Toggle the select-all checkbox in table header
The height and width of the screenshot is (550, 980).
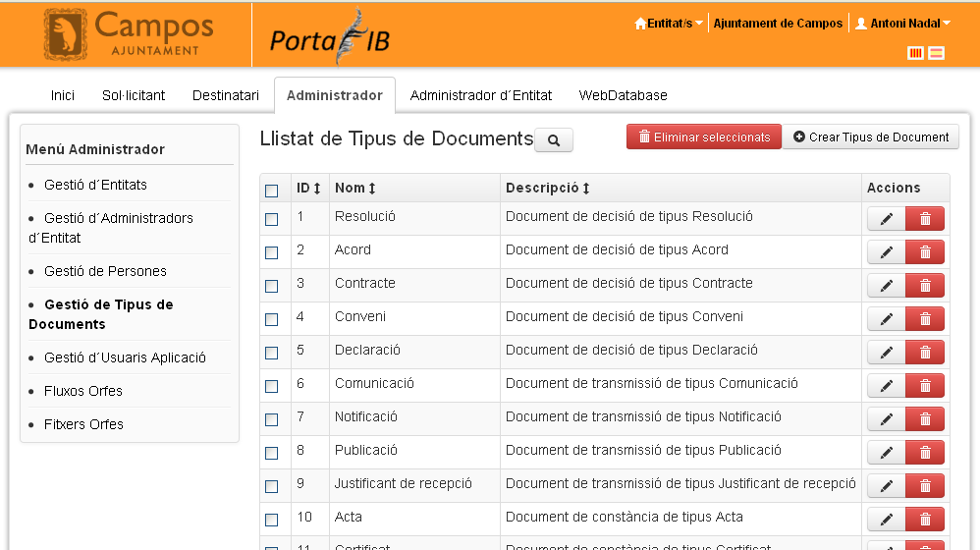click(x=272, y=191)
